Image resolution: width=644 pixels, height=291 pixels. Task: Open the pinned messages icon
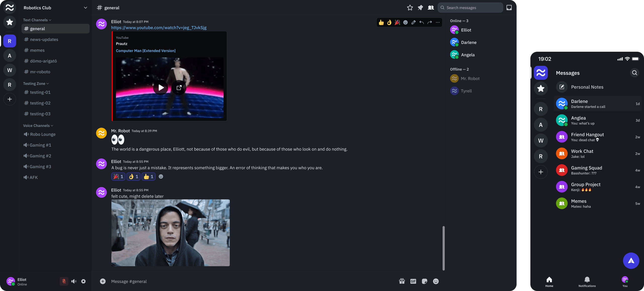tap(420, 8)
